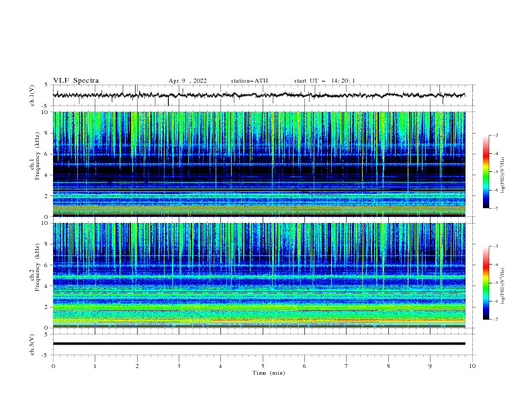Click the ch.2 spectrogram plot
The image size is (532, 411).
click(x=259, y=275)
